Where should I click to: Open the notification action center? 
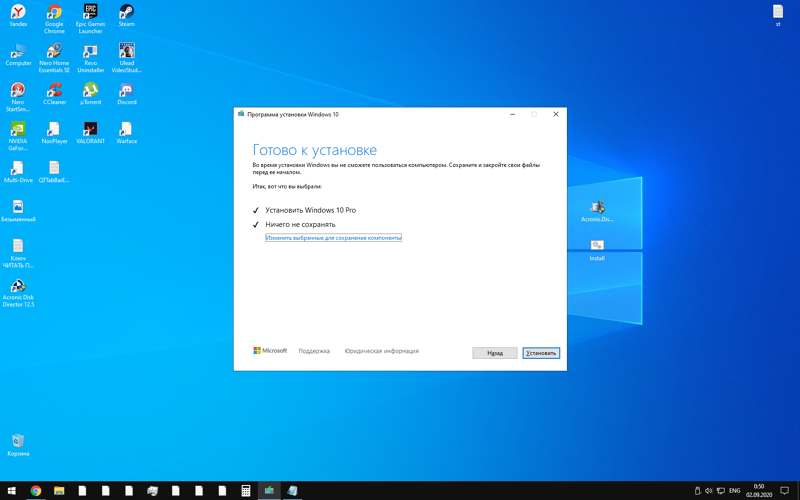point(785,491)
